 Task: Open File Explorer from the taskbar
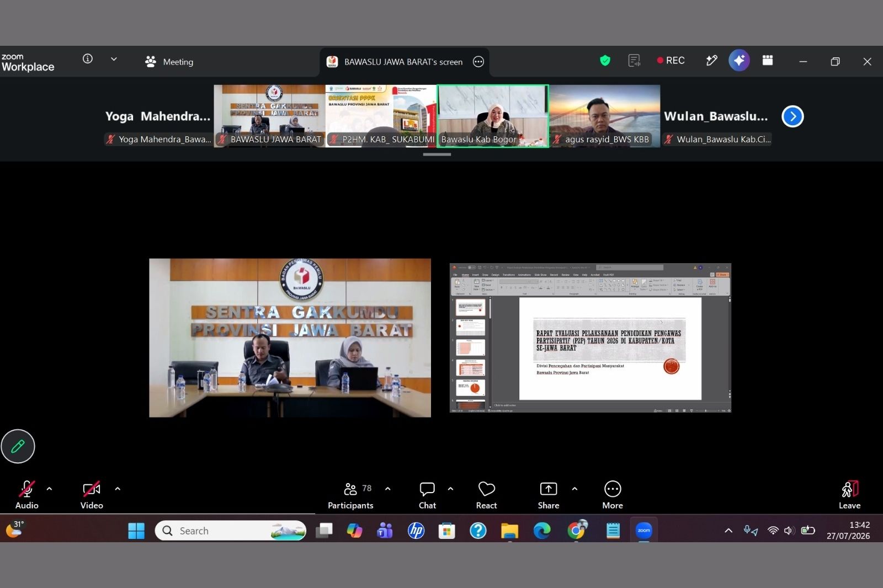coord(509,531)
